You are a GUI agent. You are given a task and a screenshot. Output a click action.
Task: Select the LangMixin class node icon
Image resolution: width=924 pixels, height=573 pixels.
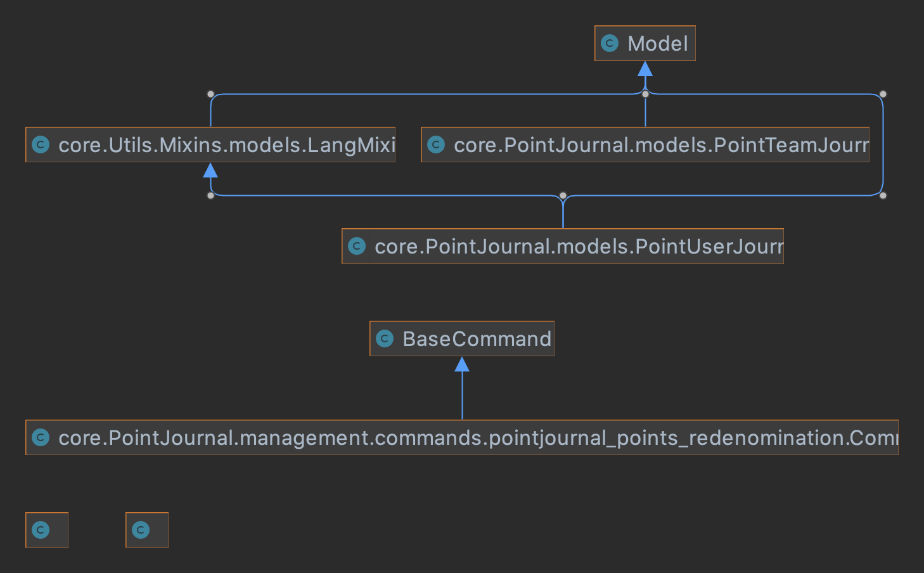point(41,145)
